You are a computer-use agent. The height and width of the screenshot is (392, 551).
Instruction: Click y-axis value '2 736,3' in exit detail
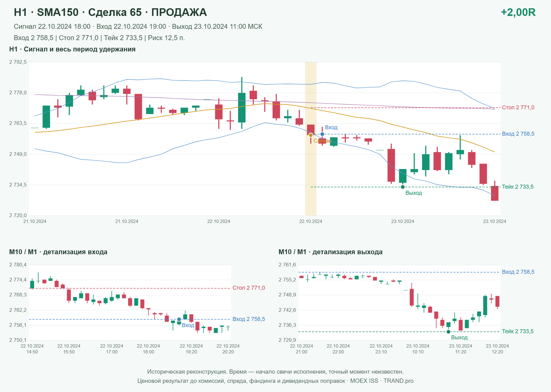pyautogui.click(x=287, y=325)
